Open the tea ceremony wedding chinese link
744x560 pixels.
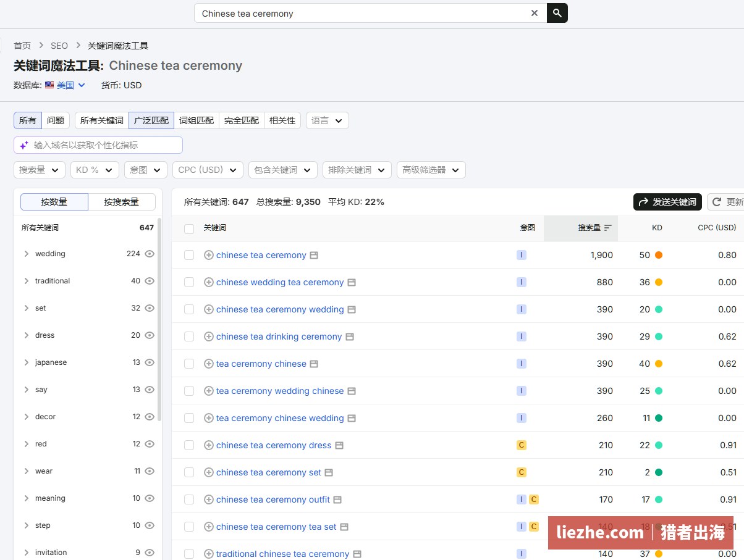point(280,391)
